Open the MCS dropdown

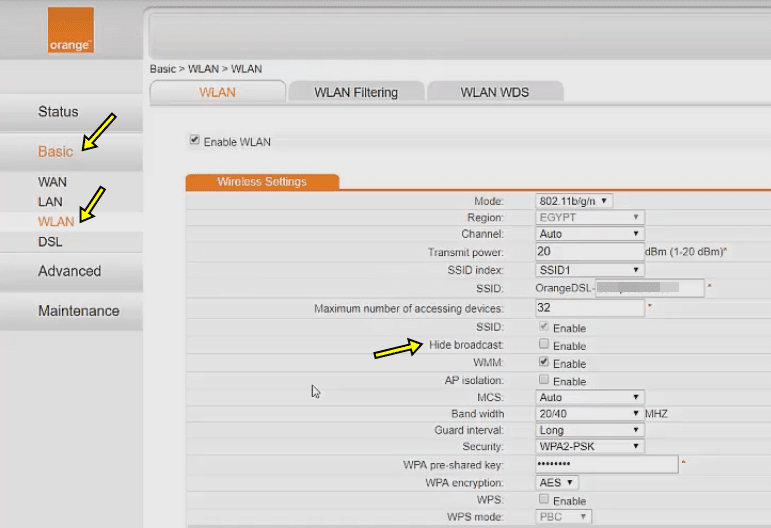(x=590, y=397)
